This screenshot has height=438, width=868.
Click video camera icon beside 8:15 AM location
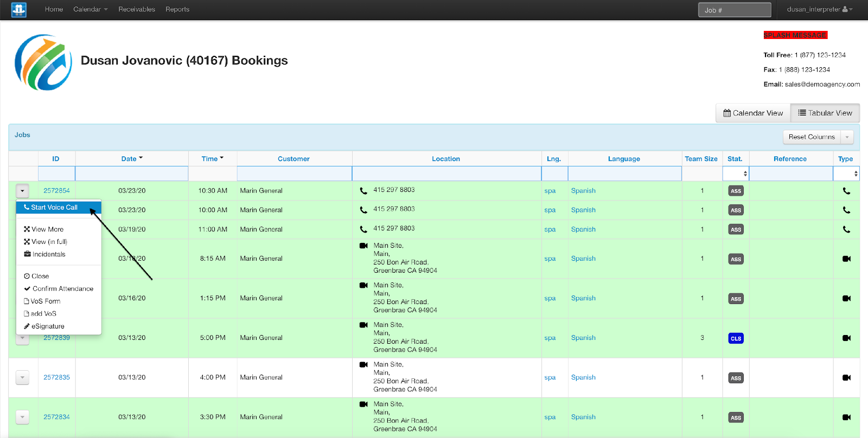[363, 246]
